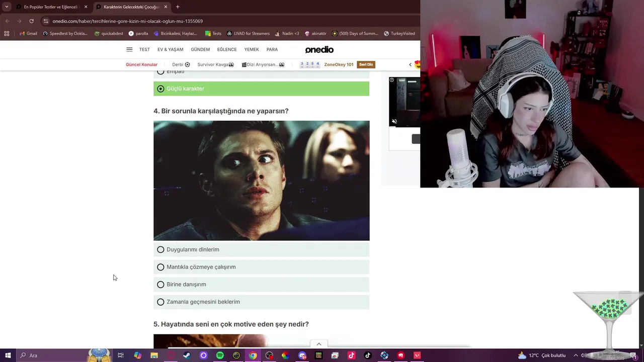Open LIVAD for Streamers bookmark
This screenshot has height=362, width=644.
tap(249, 34)
